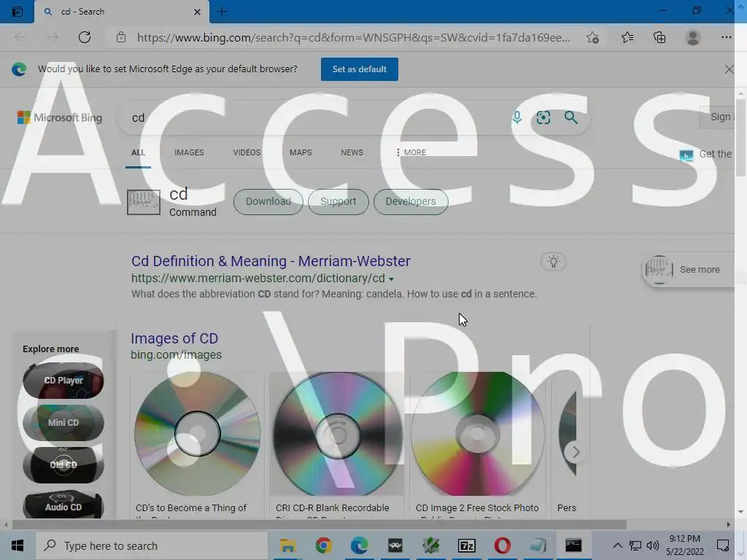Open the volume control tray icon
Viewport: 747px width, 560px height.
[x=653, y=545]
